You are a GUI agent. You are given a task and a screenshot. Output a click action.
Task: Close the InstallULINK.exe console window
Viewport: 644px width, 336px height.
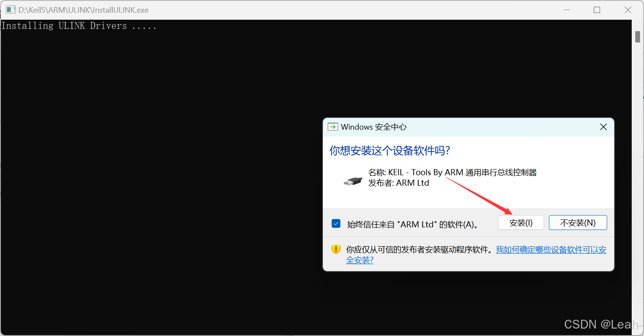[628, 10]
